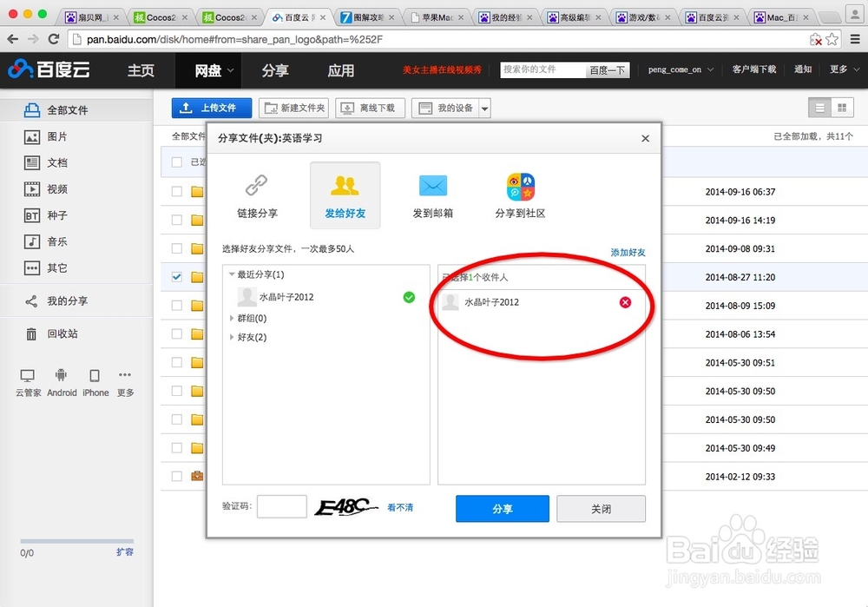The width and height of the screenshot is (868, 607).
Task: Select the send to friends (发给好友) icon
Action: coord(345,185)
